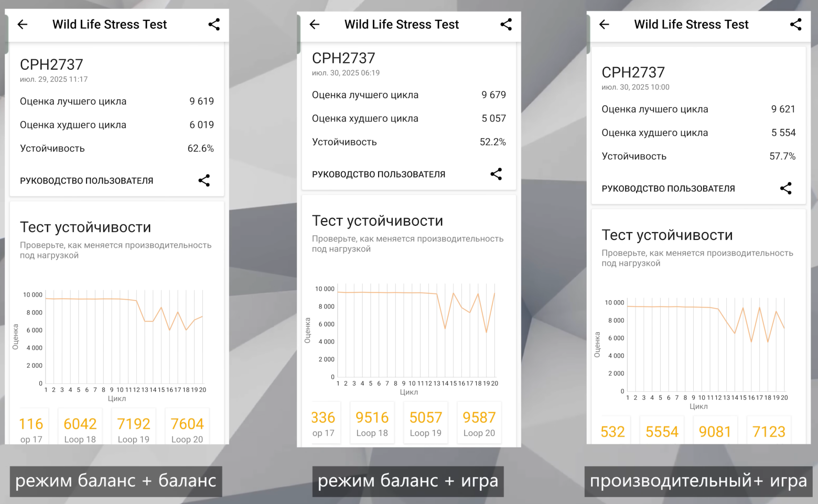818x504 pixels.
Task: Select the Loop 19 card showing 7192
Action: point(134,426)
